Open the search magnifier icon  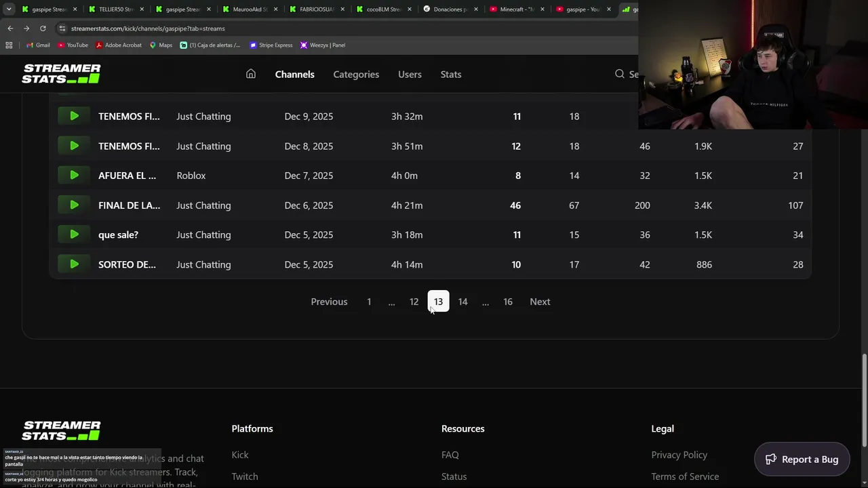(x=620, y=74)
